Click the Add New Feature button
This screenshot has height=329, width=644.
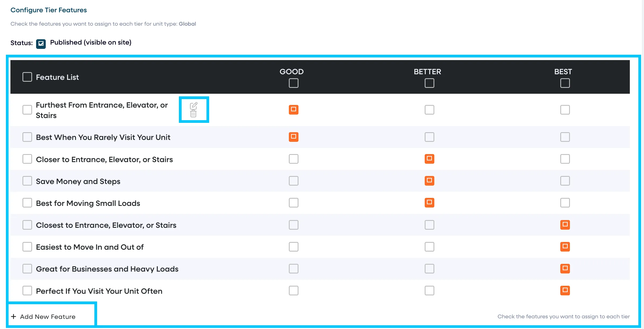click(x=43, y=316)
